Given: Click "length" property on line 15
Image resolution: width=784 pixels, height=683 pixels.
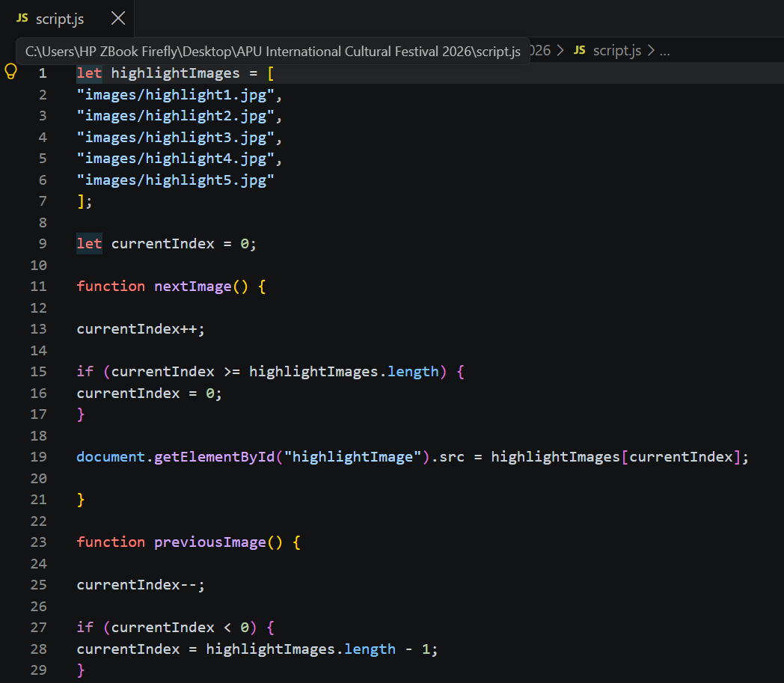Looking at the screenshot, I should 413,372.
